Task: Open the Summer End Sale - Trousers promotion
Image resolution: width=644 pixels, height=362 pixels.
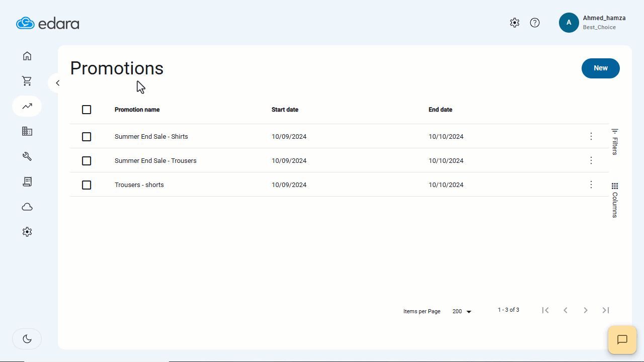Action: (x=155, y=161)
